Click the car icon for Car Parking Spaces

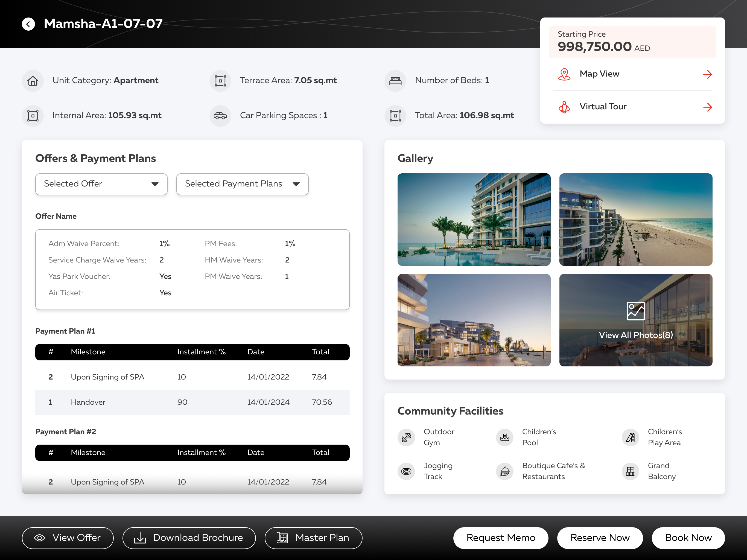tap(220, 116)
